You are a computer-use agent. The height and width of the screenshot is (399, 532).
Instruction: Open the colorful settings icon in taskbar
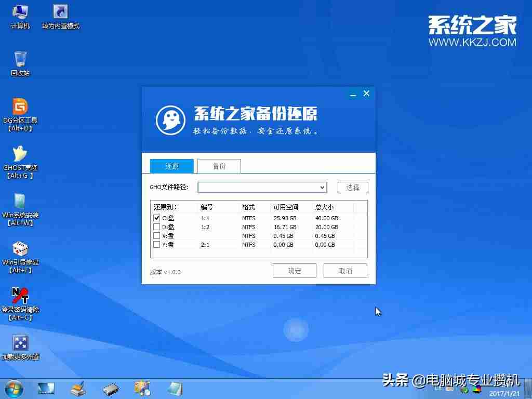(142, 389)
